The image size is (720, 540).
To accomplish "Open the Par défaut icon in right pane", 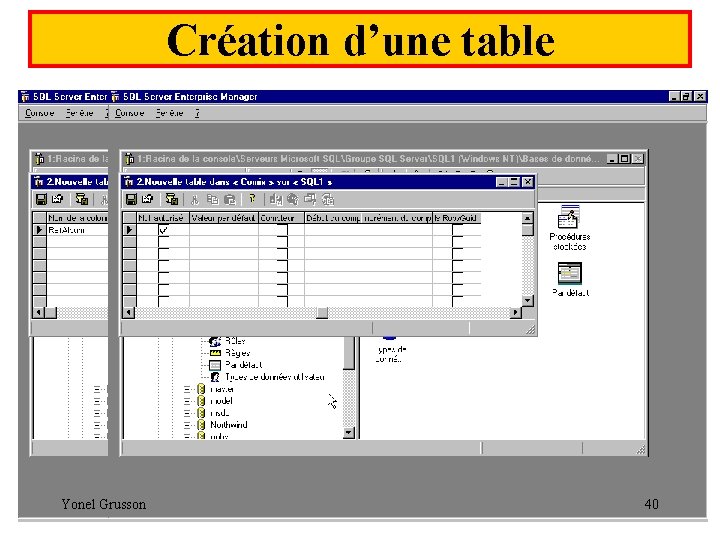I will pos(570,273).
